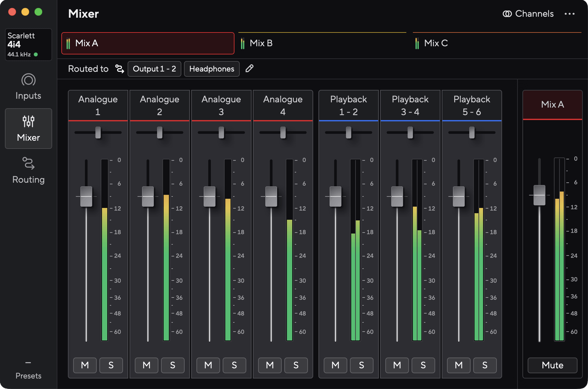588x389 pixels.
Task: Solo the Analogue 4 channel
Action: point(296,365)
